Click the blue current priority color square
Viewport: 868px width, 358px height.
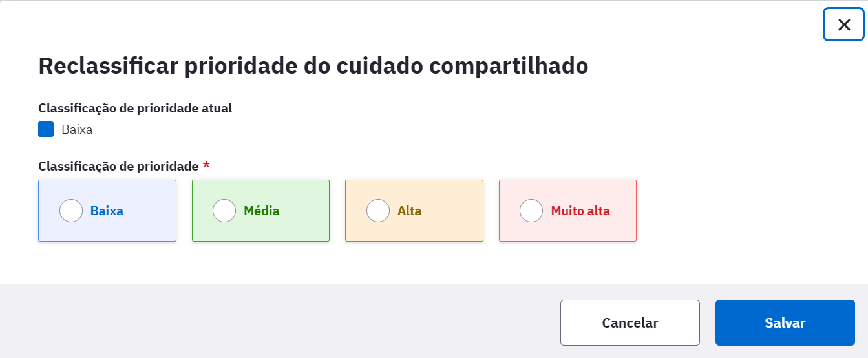(46, 129)
